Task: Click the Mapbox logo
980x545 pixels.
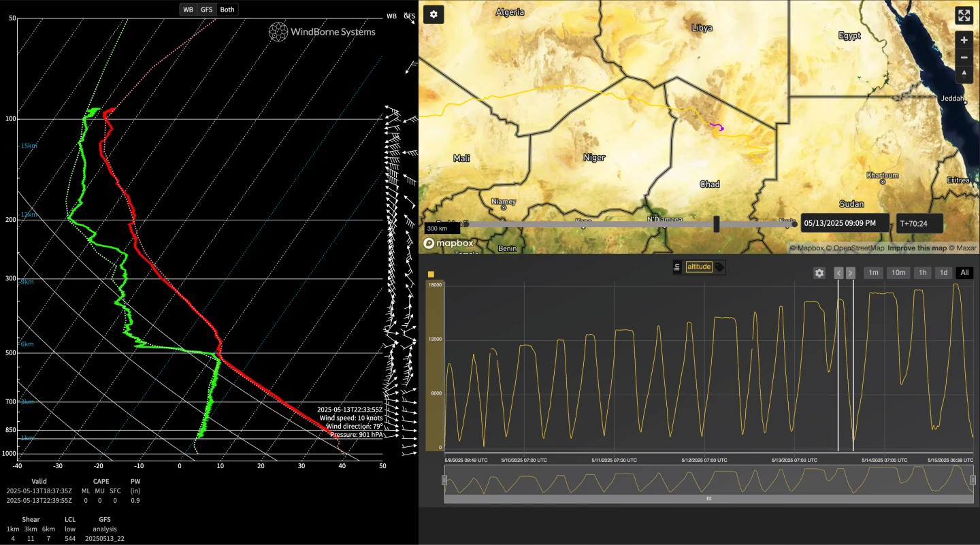Action: 448,243
